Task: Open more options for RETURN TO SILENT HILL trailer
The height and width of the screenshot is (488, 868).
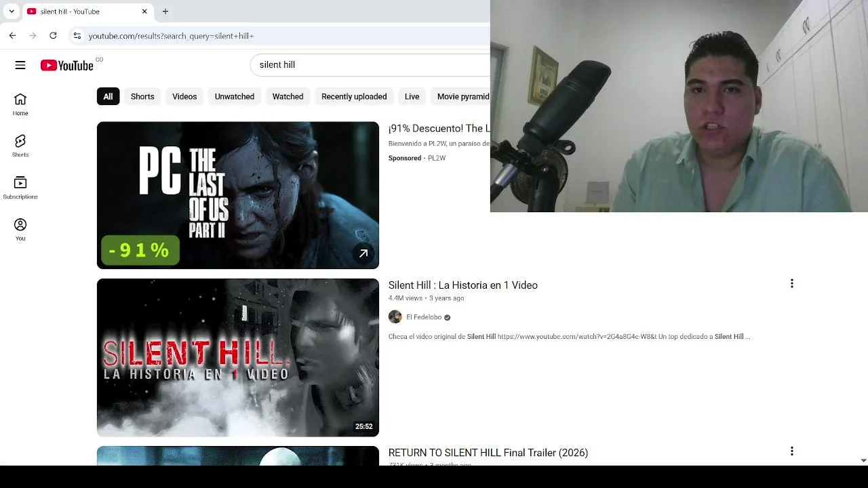Action: (791, 451)
